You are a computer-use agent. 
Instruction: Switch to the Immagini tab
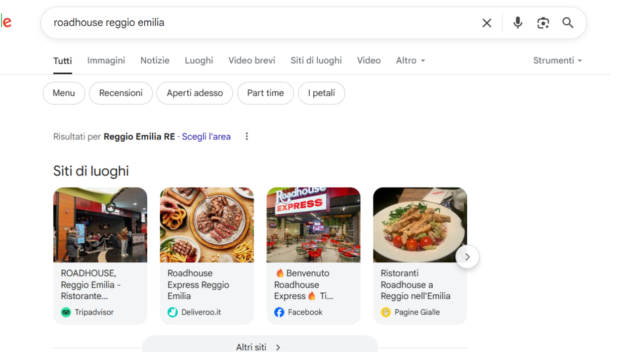tap(106, 61)
